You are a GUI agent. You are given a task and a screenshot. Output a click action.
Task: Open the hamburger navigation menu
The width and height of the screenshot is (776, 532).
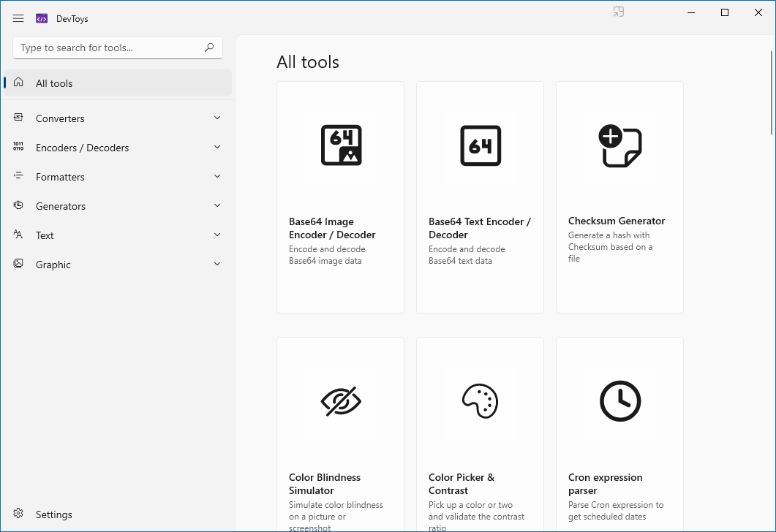(x=18, y=18)
